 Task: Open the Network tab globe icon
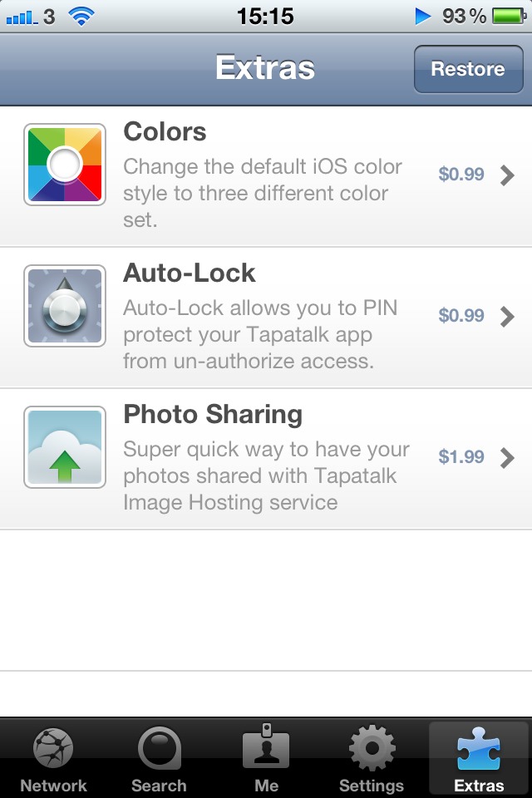53,749
